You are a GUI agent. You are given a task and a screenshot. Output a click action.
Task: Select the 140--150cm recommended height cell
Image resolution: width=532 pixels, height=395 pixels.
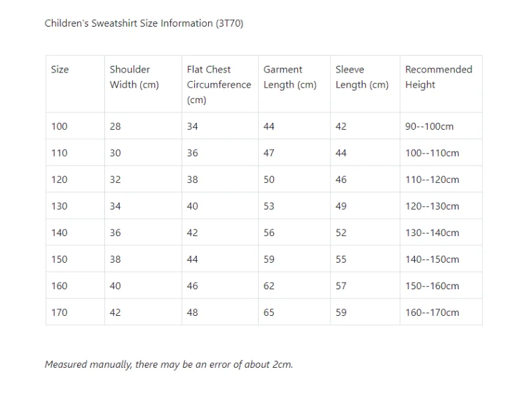[x=432, y=259]
